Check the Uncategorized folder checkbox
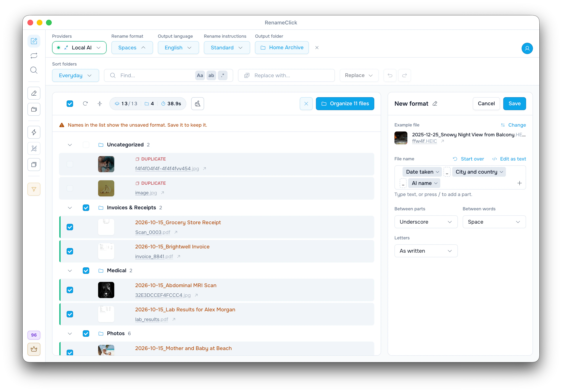The image size is (562, 392). click(86, 145)
